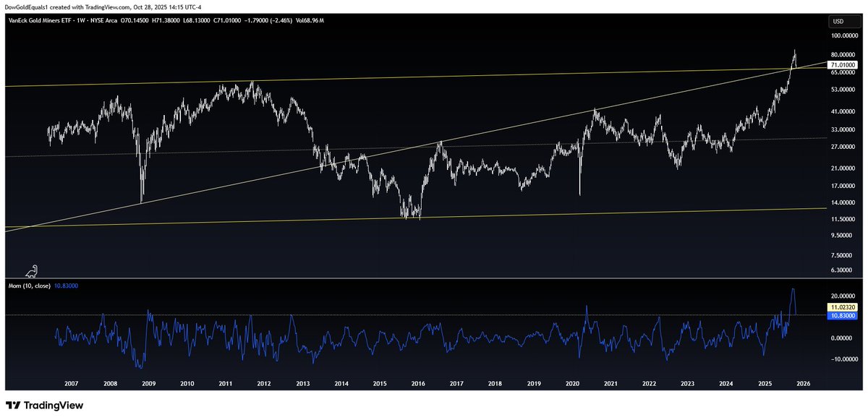Click the blue 10.83000 value beside Mom legend
The image size is (868, 420).
pos(67,286)
